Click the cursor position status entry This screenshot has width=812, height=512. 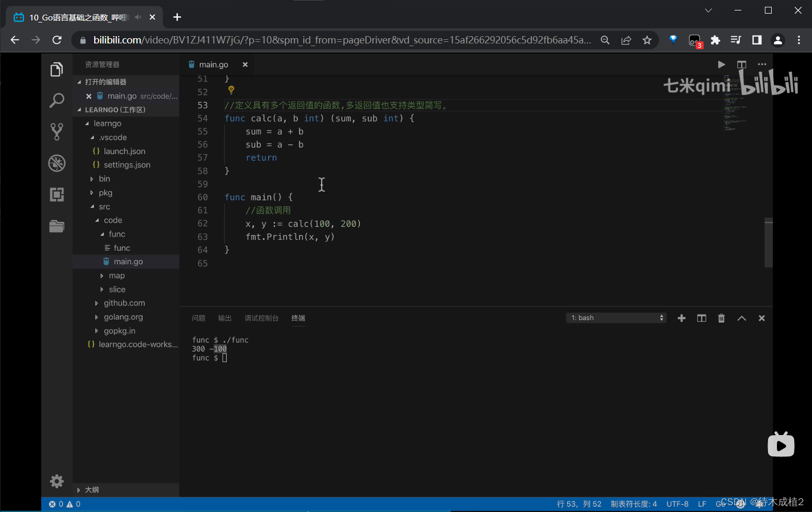[579, 504]
